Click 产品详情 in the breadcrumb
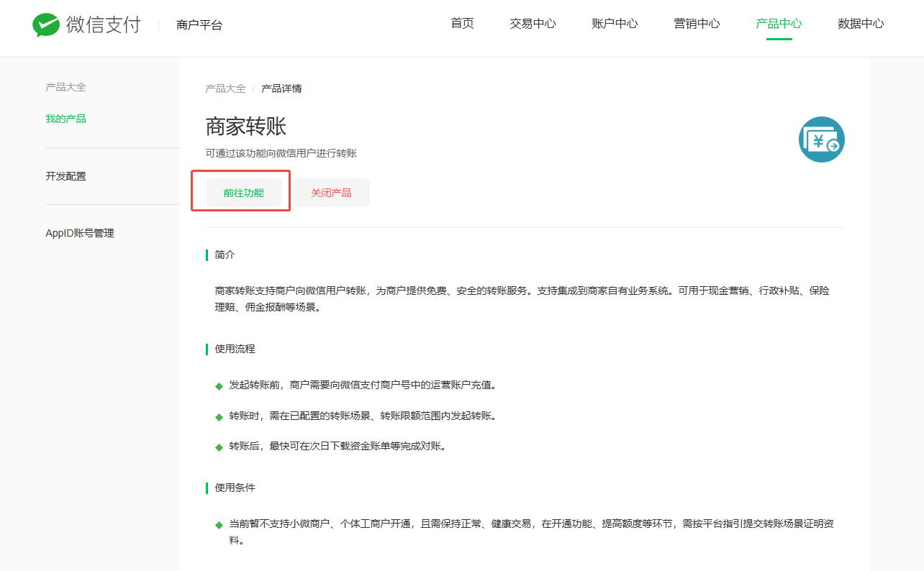Screen dimensions: 924x571 point(281,88)
